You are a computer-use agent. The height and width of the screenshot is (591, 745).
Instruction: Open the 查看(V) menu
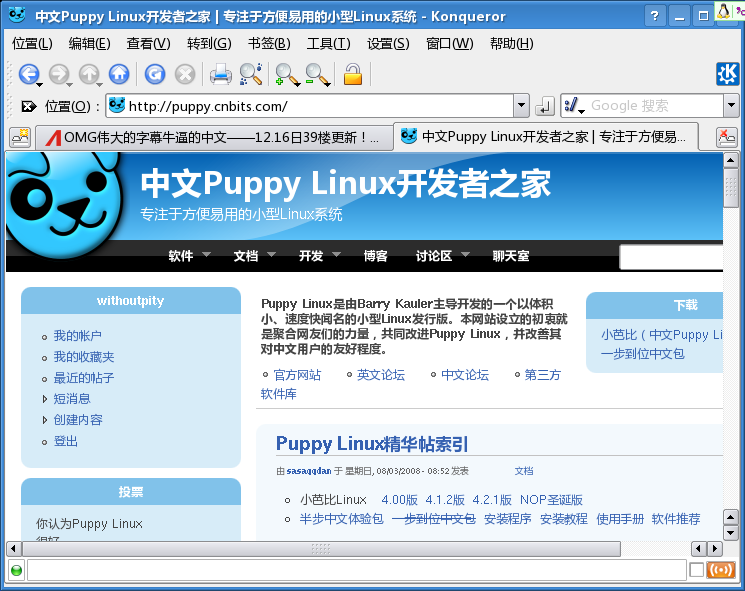[x=148, y=44]
